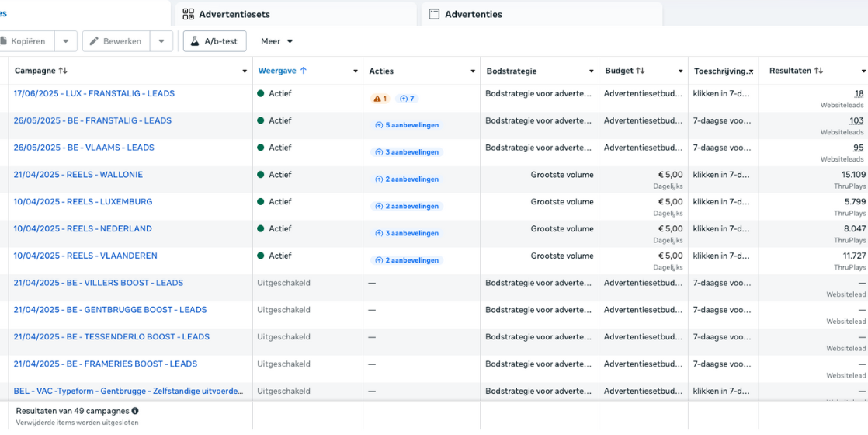Open the Bodstrategie column dropdown
This screenshot has width=868, height=435.
591,71
